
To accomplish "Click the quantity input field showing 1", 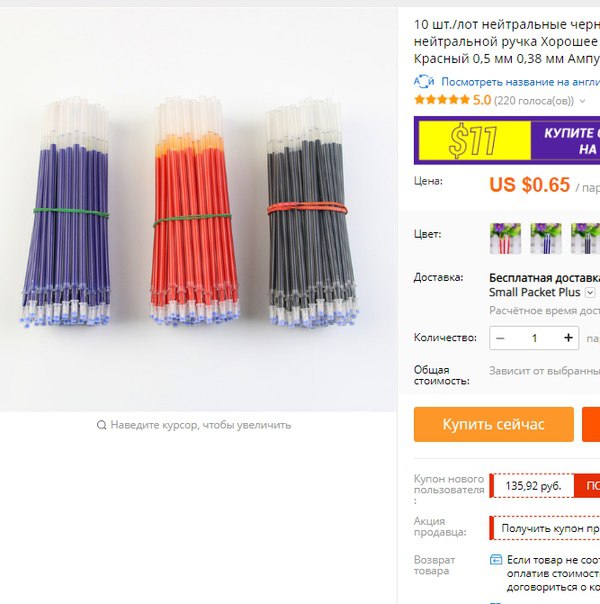I will [534, 338].
